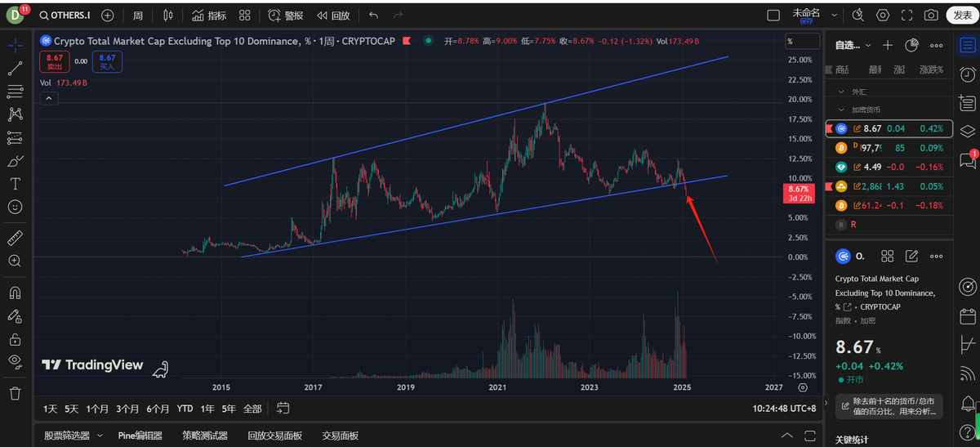Image resolution: width=980 pixels, height=447 pixels.
Task: Select the 全部 all-time range
Action: [x=253, y=408]
